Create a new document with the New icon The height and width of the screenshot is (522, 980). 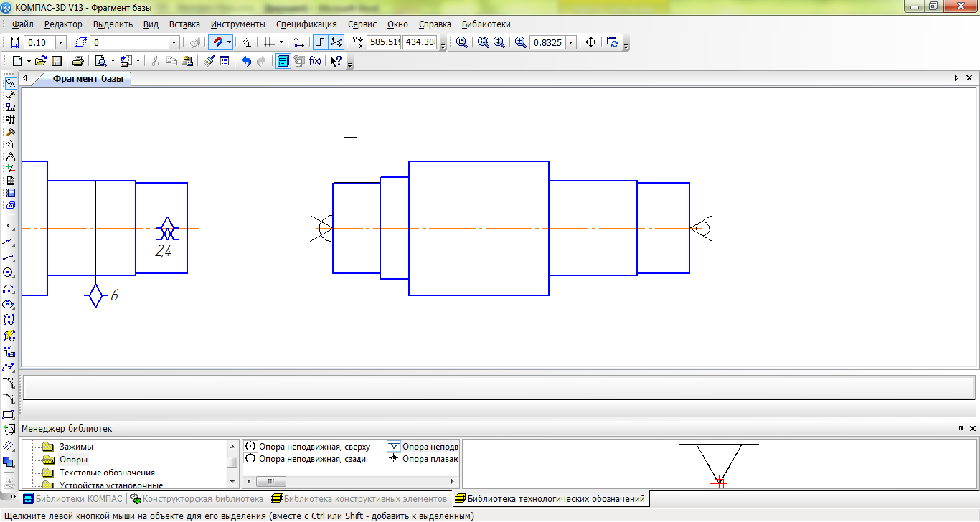click(17, 62)
